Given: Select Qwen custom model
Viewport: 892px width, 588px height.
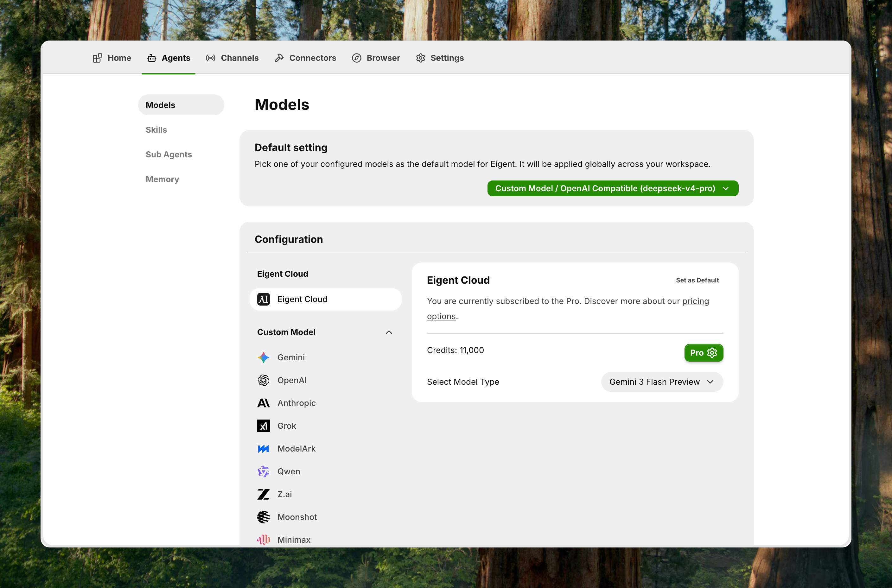Looking at the screenshot, I should tap(326, 471).
